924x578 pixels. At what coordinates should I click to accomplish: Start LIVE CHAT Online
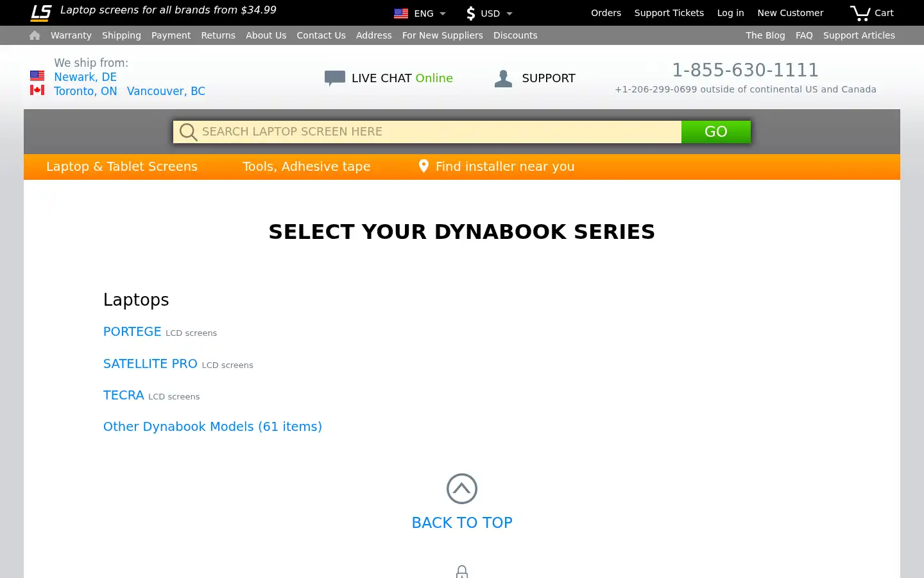click(x=402, y=78)
